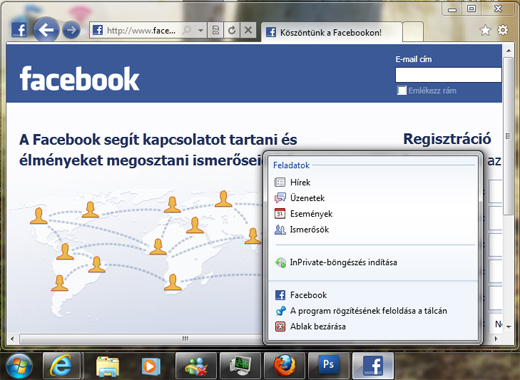Image resolution: width=520 pixels, height=380 pixels.
Task: Stop loading with the X icon
Action: coord(248,30)
